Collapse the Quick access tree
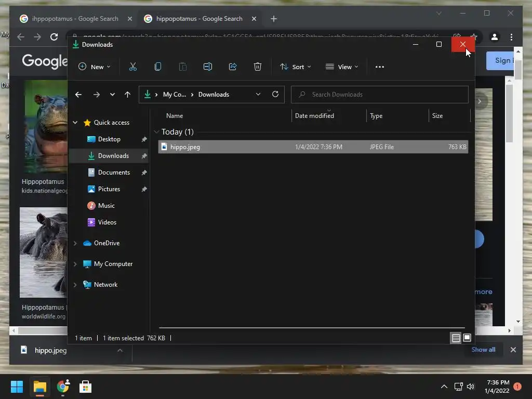 point(75,123)
